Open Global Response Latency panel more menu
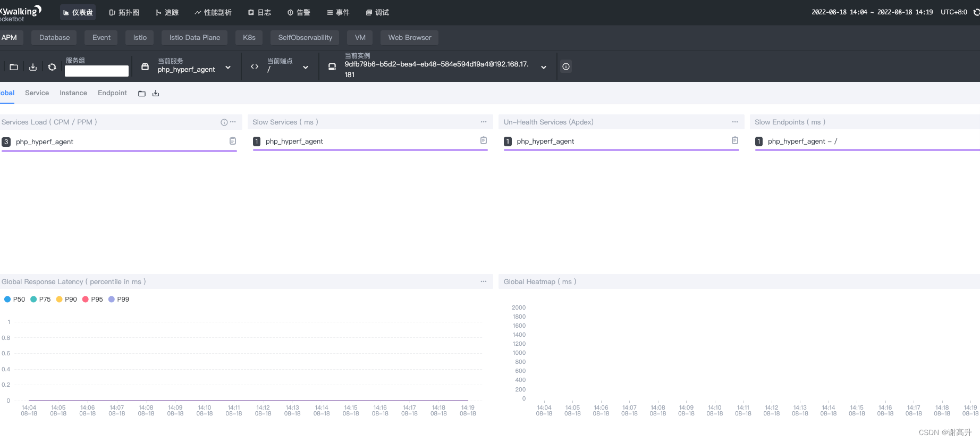Image resolution: width=980 pixels, height=441 pixels. pyautogui.click(x=484, y=281)
